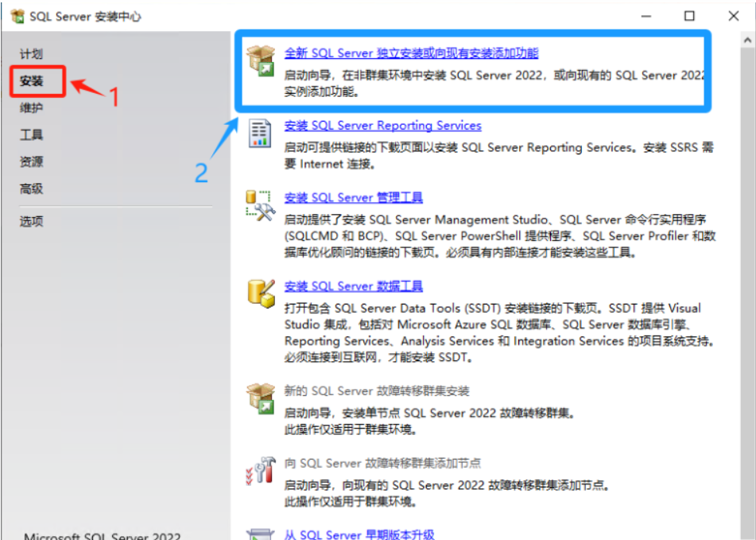
Task: Click the 启动向导，在非群集环境中安装 description text
Action: [494, 84]
